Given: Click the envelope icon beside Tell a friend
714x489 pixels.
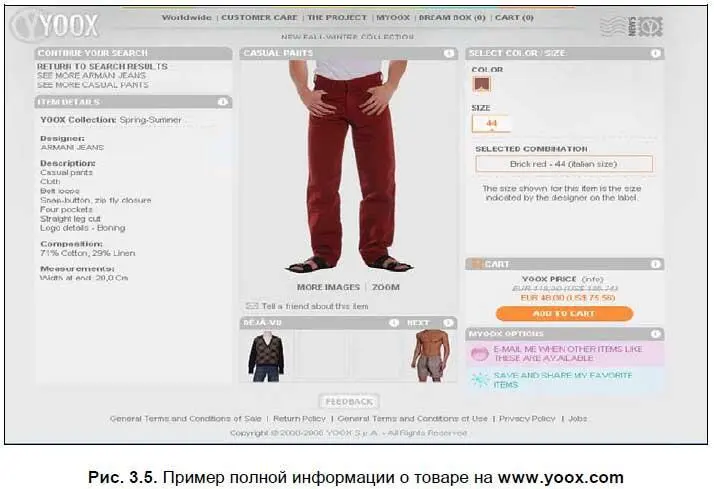Looking at the screenshot, I should point(252,306).
